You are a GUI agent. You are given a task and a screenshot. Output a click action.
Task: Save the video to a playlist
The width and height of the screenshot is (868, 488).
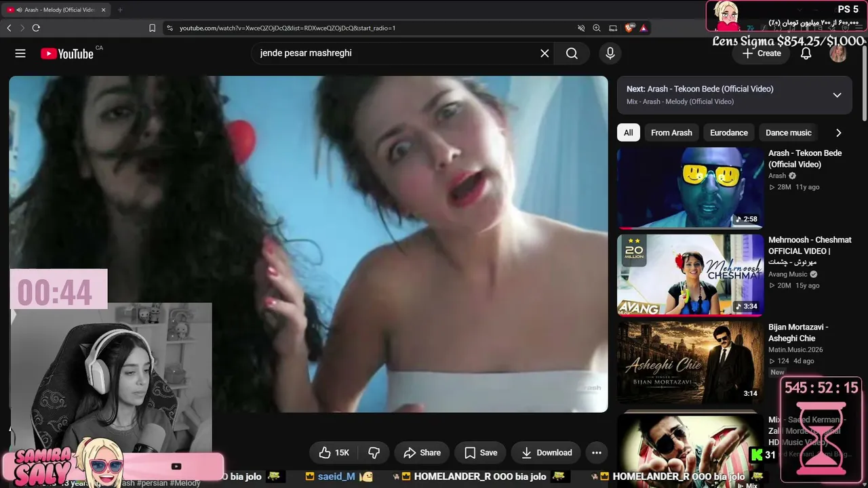click(481, 453)
